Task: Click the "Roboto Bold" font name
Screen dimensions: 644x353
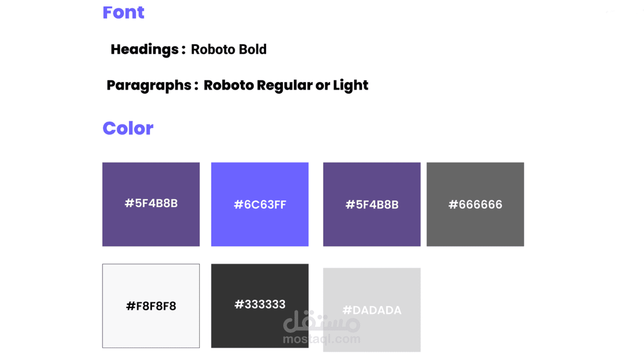Action: pos(229,49)
